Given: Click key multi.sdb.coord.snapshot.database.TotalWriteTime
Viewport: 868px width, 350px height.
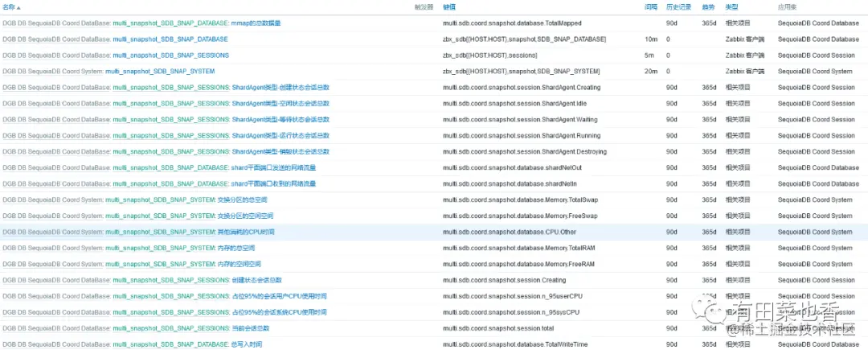Looking at the screenshot, I should click(x=515, y=344).
